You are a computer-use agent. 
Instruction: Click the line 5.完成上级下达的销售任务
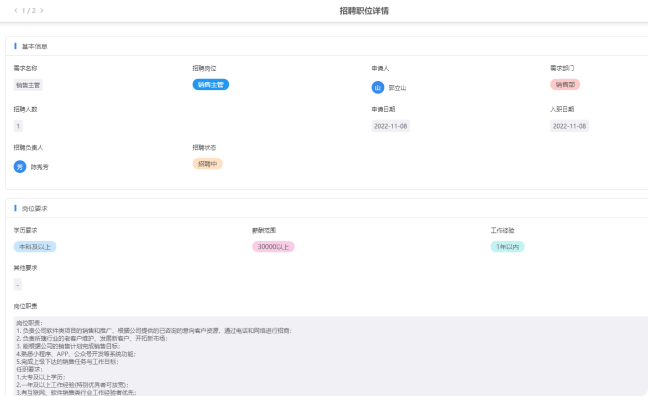(67, 362)
